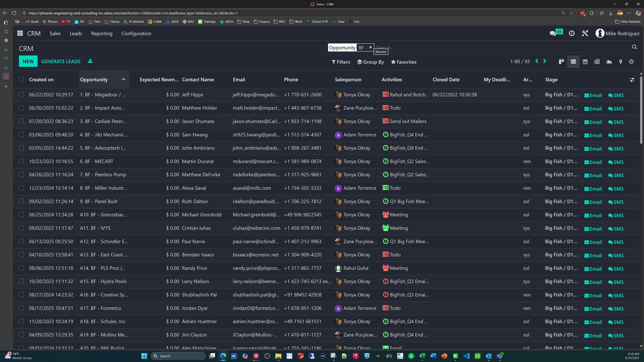The image size is (644, 362).
Task: Open the Reporting menu
Action: [102, 33]
